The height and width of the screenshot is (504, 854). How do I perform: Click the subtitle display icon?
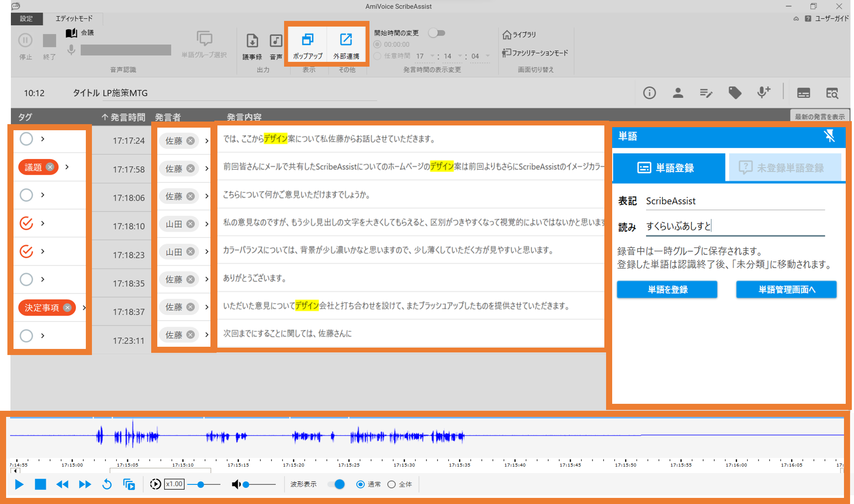(803, 93)
